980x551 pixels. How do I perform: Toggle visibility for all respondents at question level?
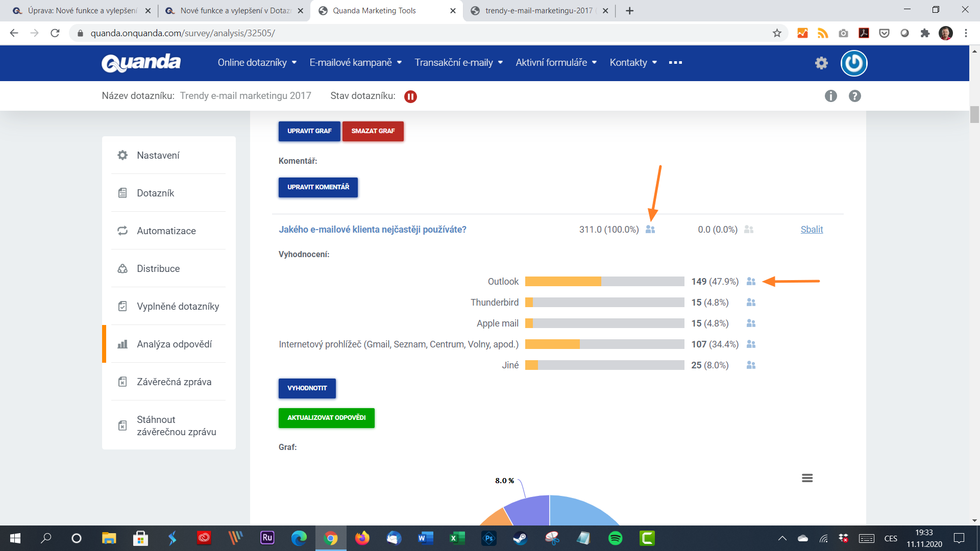(x=650, y=229)
